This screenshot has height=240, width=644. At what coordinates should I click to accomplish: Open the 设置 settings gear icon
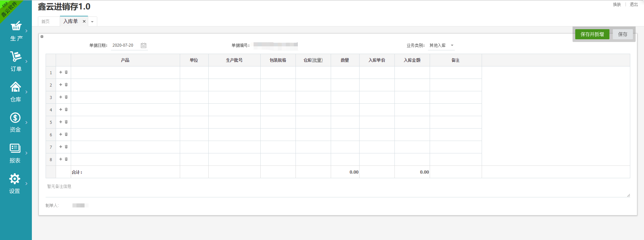pyautogui.click(x=15, y=179)
